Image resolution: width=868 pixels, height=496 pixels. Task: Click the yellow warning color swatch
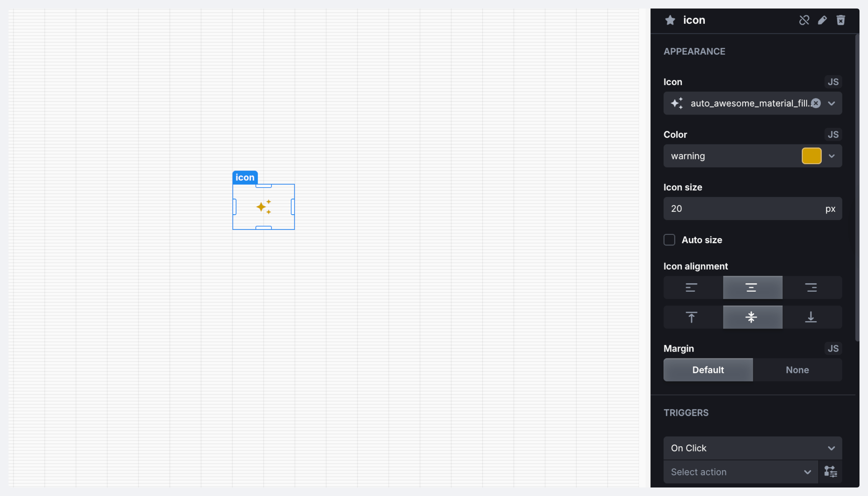tap(811, 156)
